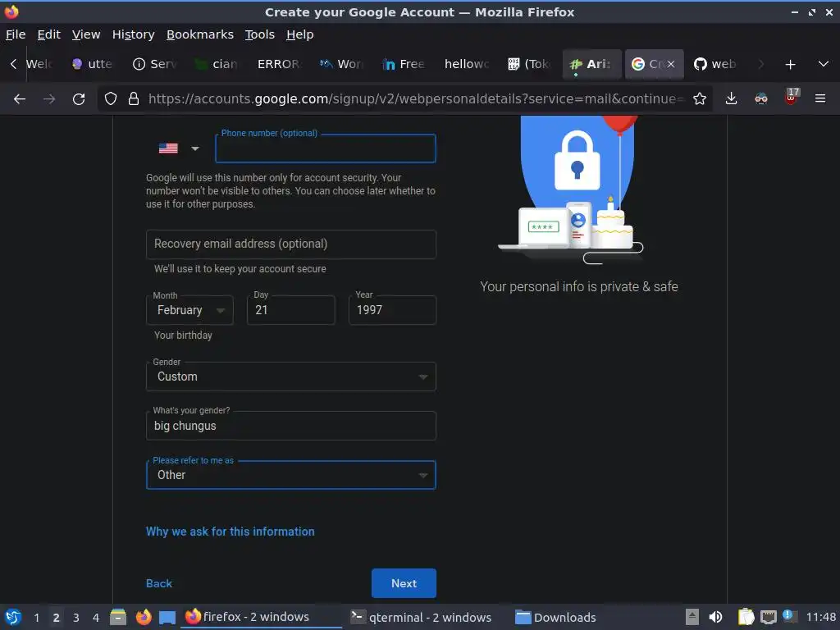Go back to the previous page

(20, 98)
